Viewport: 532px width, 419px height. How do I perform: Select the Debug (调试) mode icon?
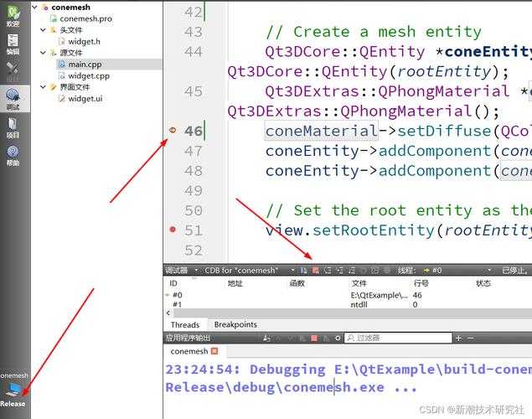tap(13, 98)
